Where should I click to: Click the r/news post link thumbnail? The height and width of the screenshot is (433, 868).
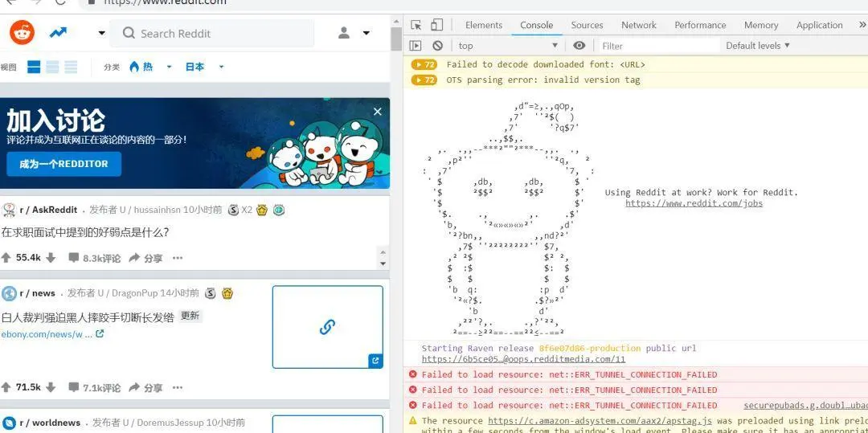point(328,327)
